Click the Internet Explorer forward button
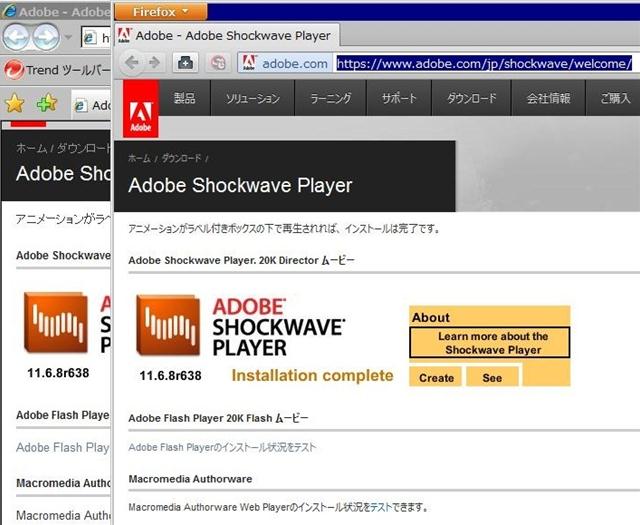The width and height of the screenshot is (640, 525). tap(46, 37)
